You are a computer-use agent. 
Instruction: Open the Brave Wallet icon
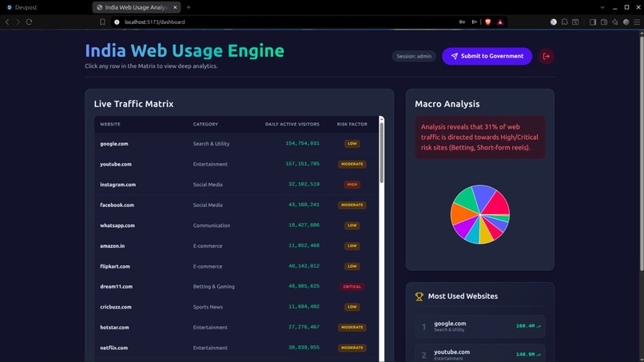pos(604,22)
